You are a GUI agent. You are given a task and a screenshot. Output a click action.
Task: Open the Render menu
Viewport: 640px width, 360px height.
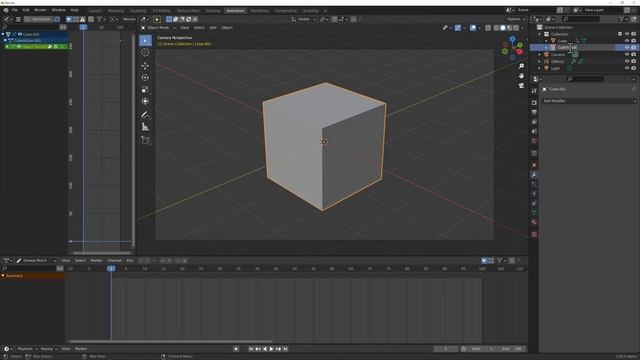tap(40, 10)
